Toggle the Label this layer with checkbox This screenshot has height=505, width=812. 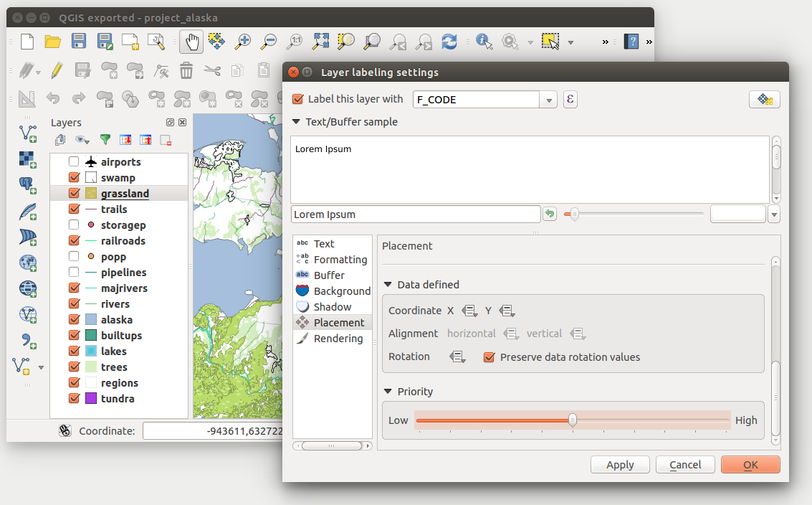299,100
